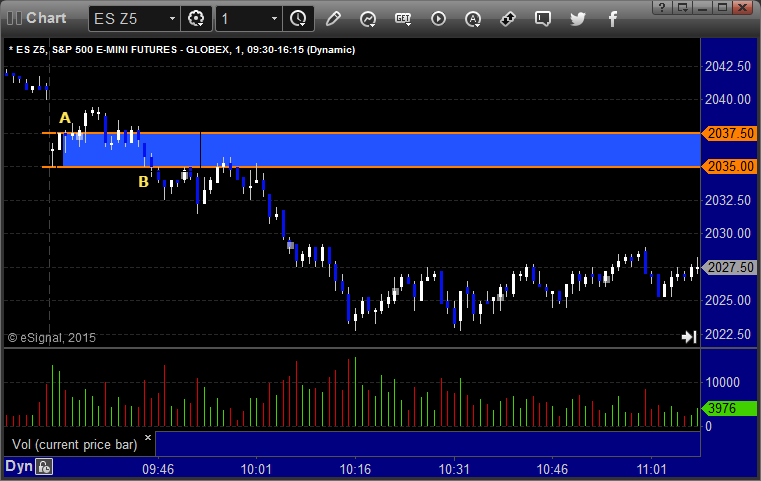Click the 10:01 time axis label
This screenshot has width=761, height=481.
[x=256, y=469]
